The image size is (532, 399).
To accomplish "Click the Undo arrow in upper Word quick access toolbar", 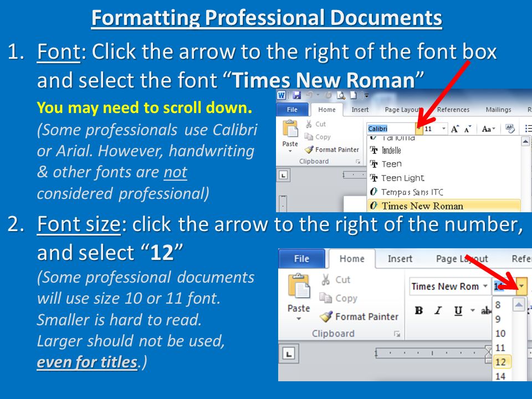I will 309,95.
